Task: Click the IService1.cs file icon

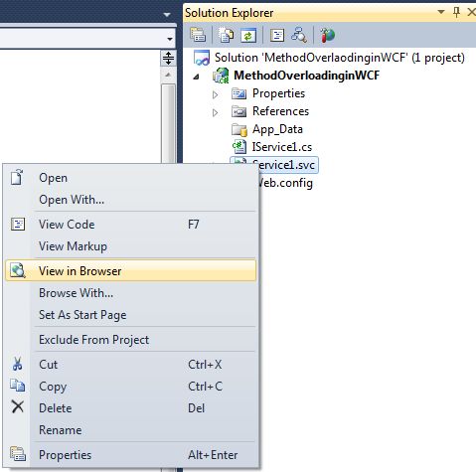Action: point(239,147)
